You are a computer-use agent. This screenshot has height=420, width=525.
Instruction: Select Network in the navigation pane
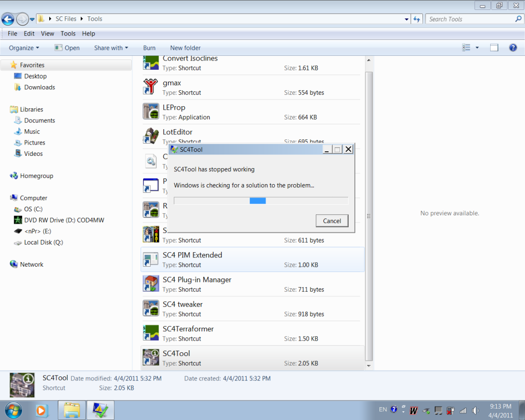[31, 264]
